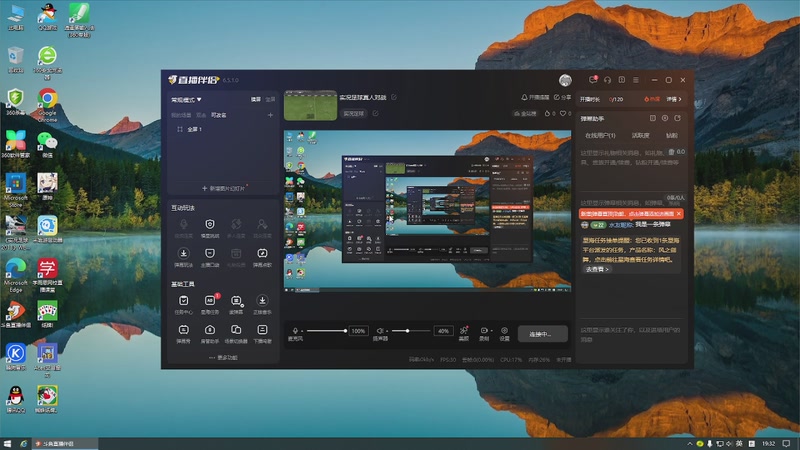Screen dimensions: 800x450
Task: Open the 场景切换器 scene switcher tool
Action: [236, 333]
